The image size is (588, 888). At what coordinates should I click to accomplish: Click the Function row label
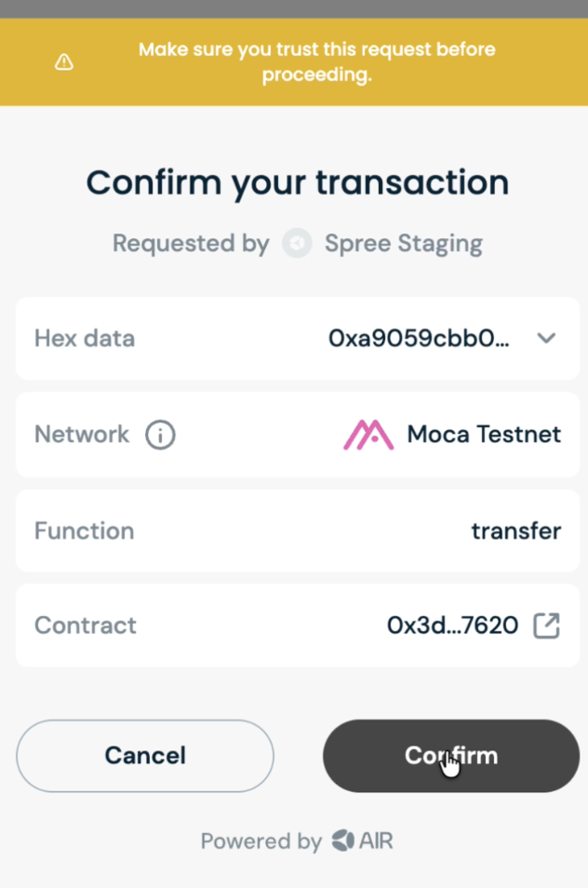(85, 531)
